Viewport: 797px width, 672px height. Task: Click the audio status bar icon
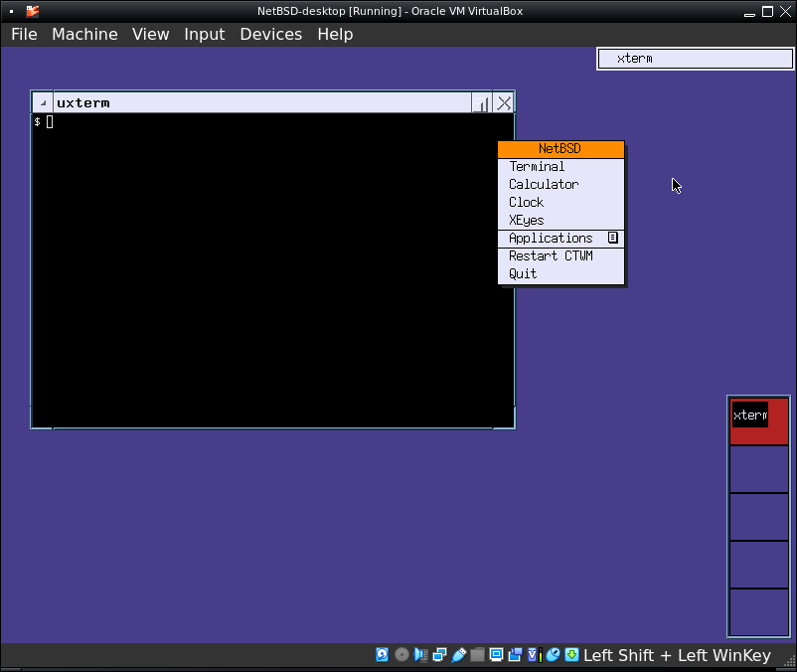[420, 655]
